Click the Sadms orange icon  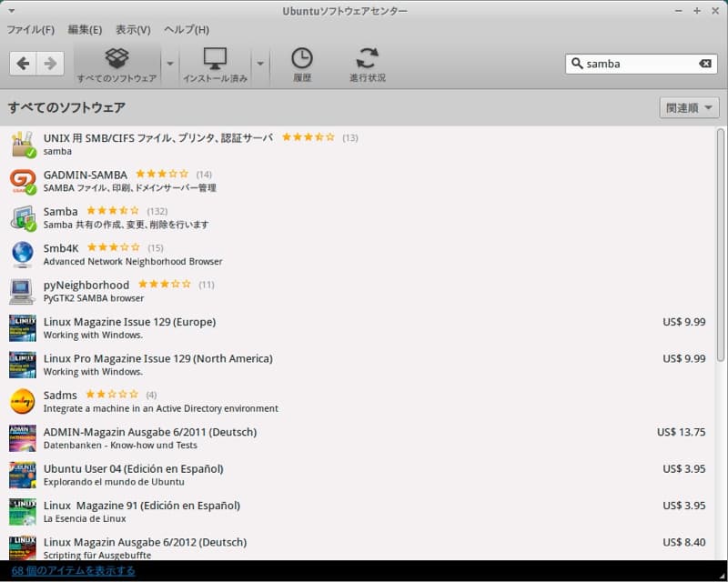pos(23,401)
